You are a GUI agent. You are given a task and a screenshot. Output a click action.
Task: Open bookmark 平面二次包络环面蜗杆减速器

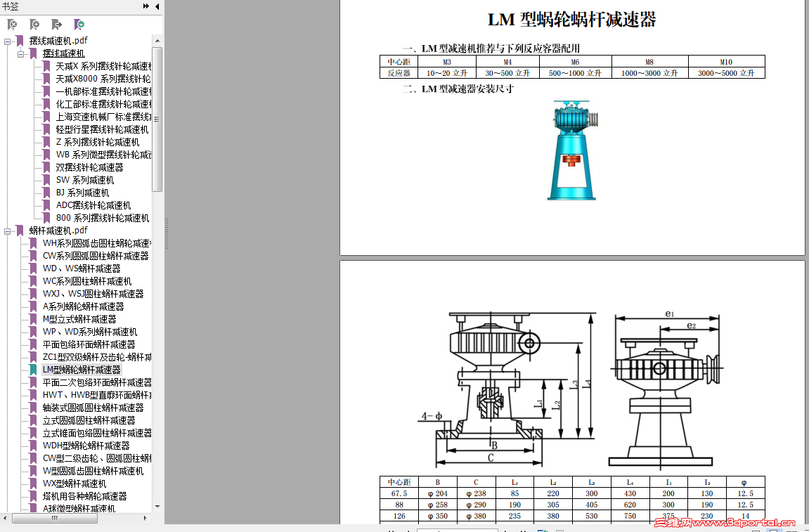97,382
